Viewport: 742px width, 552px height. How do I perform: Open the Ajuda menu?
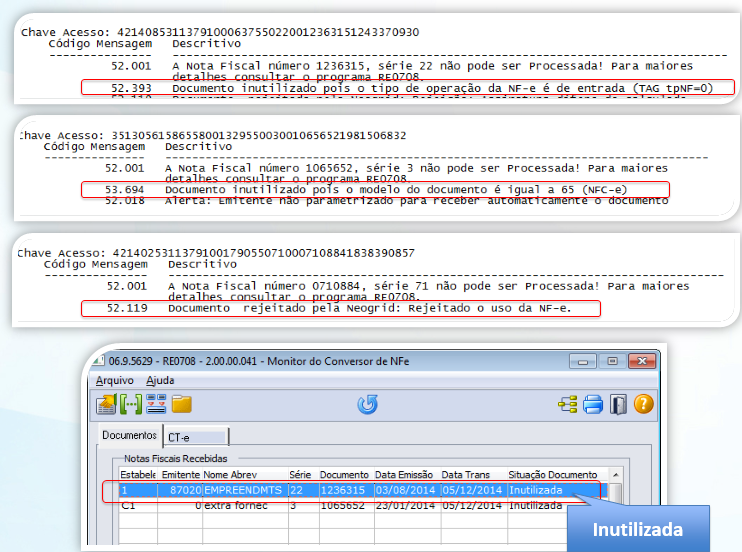[160, 381]
